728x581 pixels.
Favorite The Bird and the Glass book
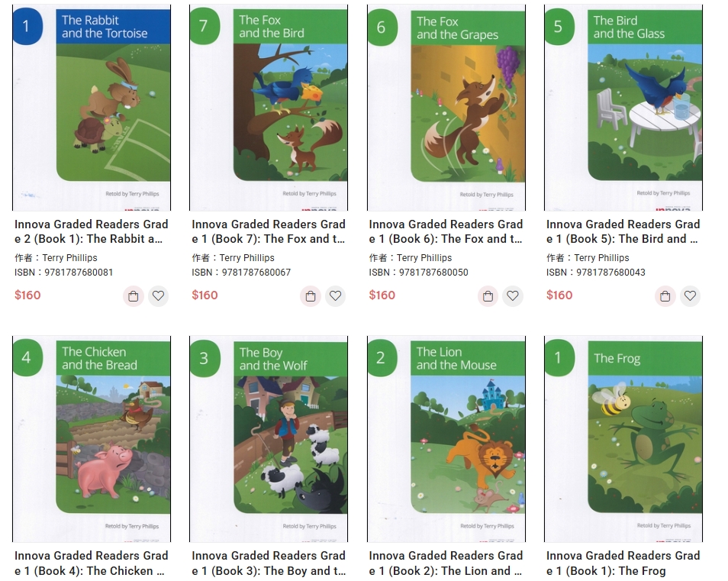pos(691,295)
